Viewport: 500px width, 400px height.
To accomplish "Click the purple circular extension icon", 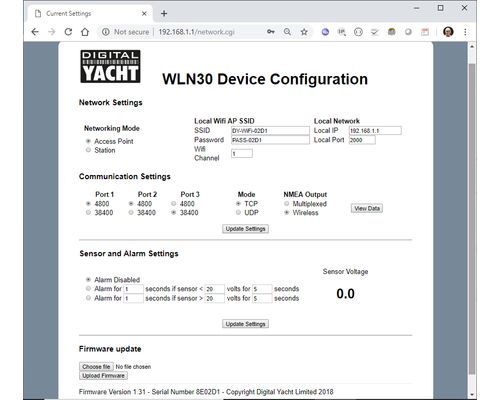I will pyautogui.click(x=325, y=32).
